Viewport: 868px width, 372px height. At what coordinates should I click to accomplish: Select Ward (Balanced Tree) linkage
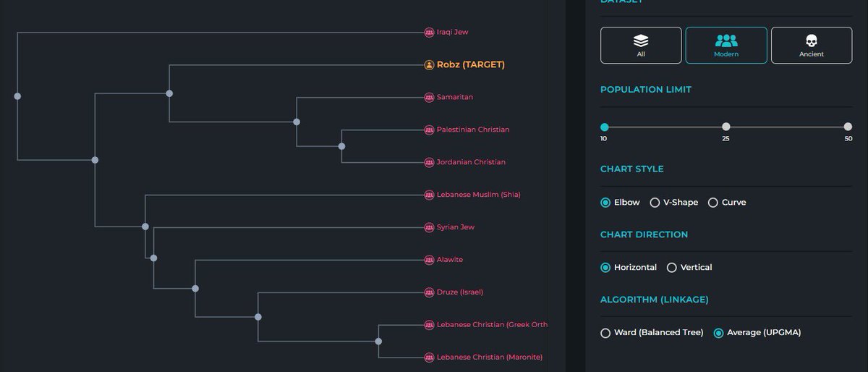click(x=652, y=333)
